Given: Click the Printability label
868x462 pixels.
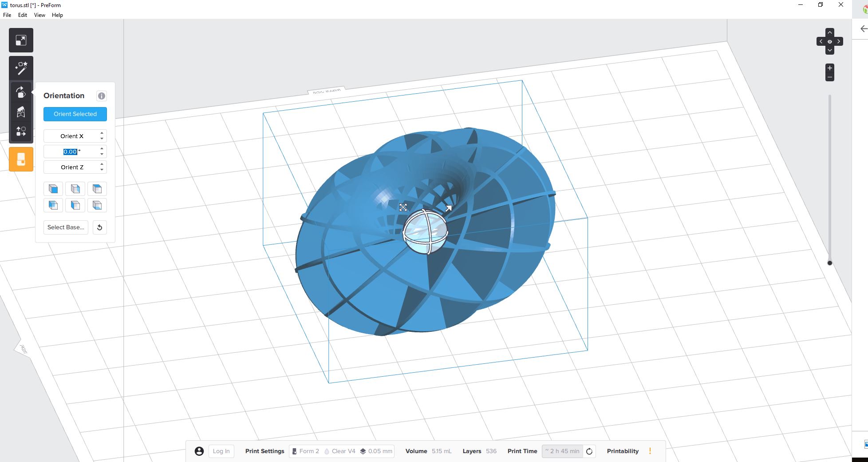Looking at the screenshot, I should (623, 451).
